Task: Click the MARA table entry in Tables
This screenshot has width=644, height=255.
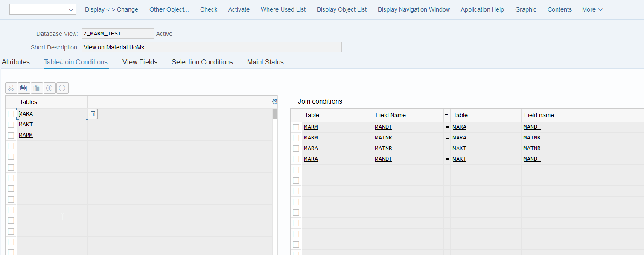Action: point(26,114)
